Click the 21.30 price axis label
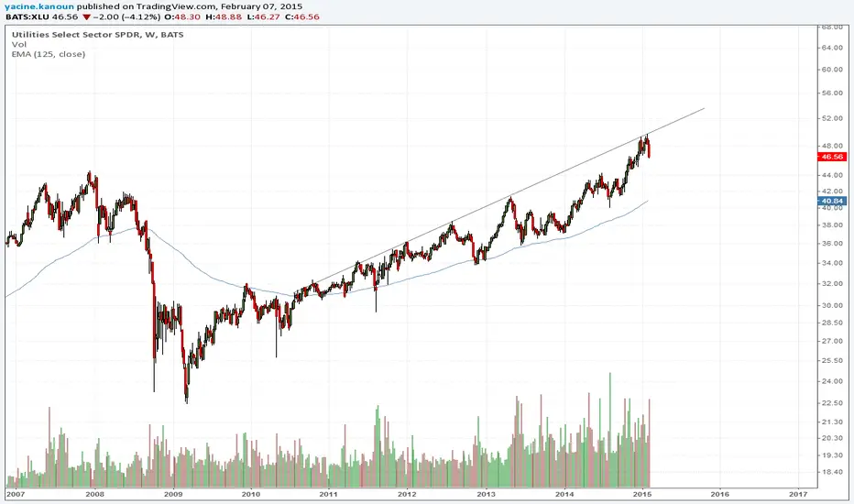 (x=832, y=422)
